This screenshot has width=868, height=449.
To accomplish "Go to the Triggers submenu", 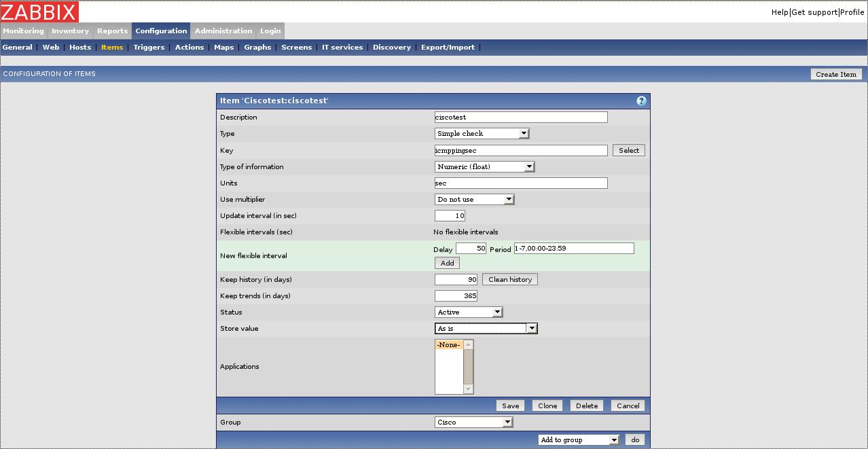I will (x=149, y=47).
